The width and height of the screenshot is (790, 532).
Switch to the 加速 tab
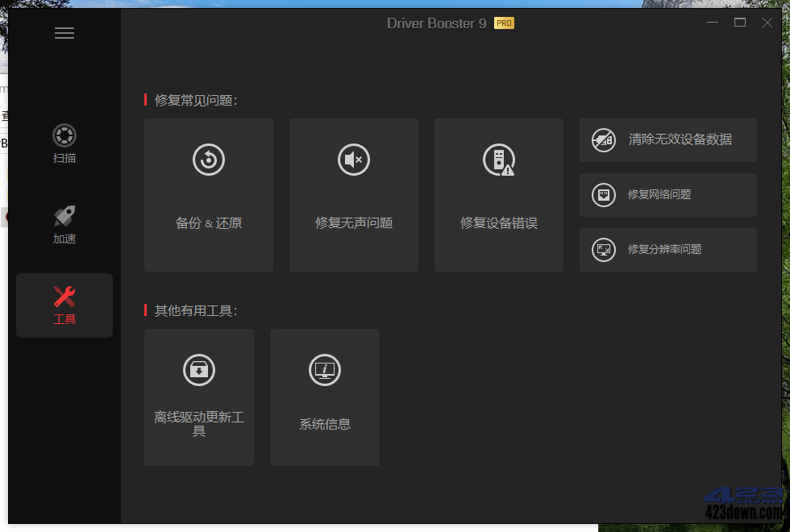pyautogui.click(x=64, y=226)
